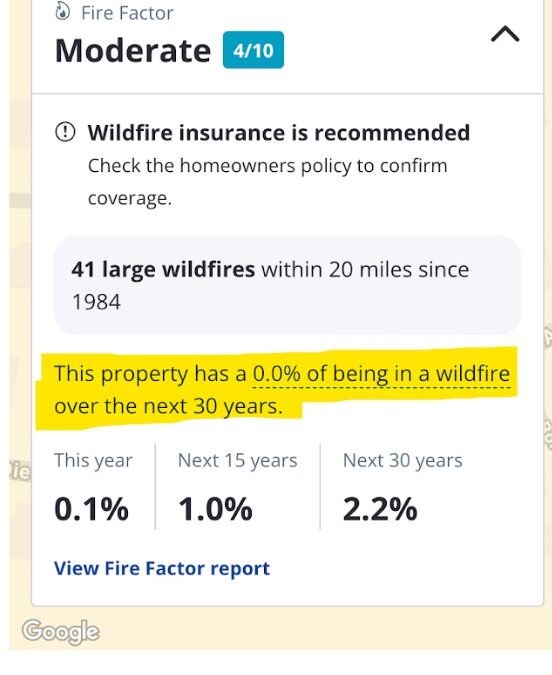Screen dimensions: 552x675
Task: Click the 2.2% thirty-year value
Action: point(380,509)
